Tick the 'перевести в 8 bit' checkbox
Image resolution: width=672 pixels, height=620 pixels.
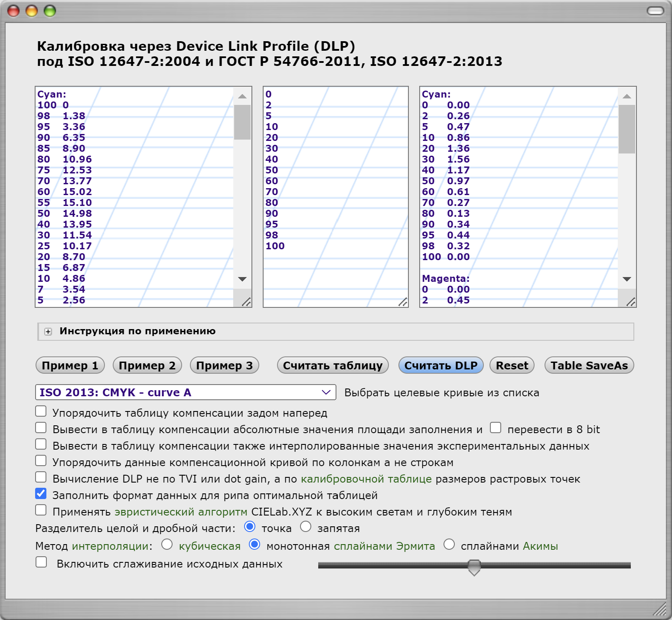pyautogui.click(x=496, y=427)
